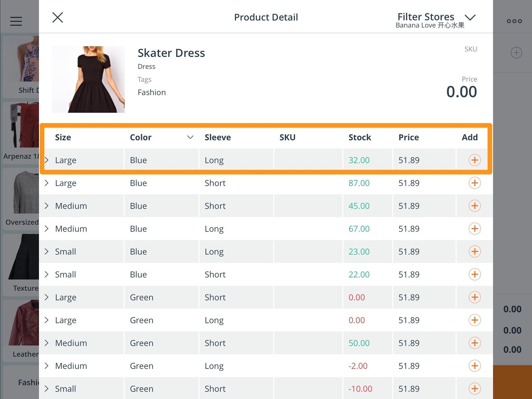Click the Skater Dress product photo
The height and width of the screenshot is (399, 532).
(88, 79)
